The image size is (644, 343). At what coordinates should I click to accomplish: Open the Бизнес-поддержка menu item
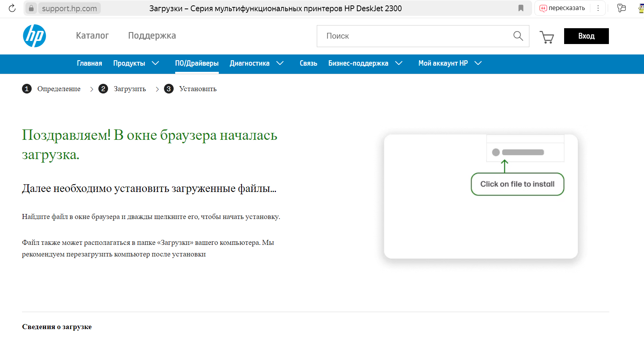tap(358, 63)
